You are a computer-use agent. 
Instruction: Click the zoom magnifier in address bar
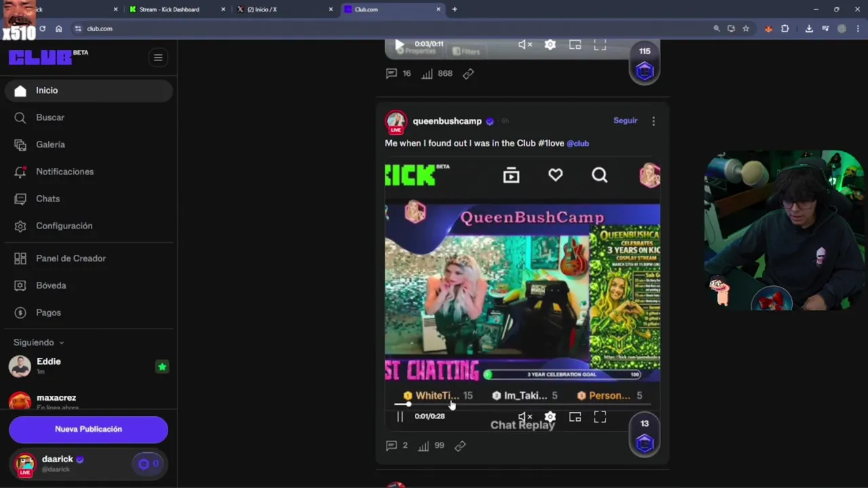716,28
